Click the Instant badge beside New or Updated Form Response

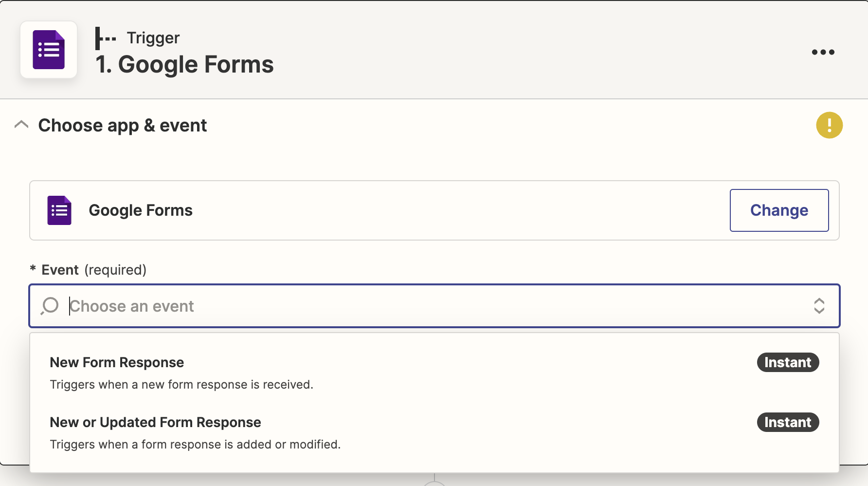(787, 422)
